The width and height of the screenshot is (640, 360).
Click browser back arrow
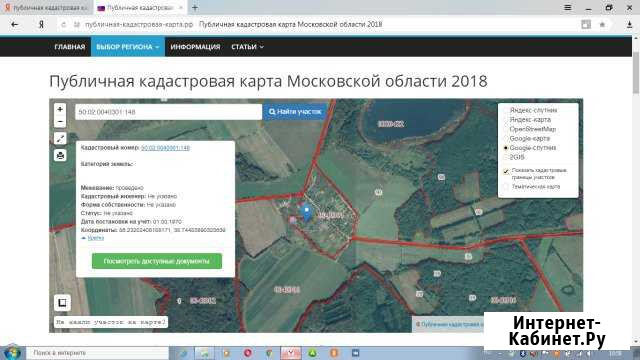pos(15,24)
